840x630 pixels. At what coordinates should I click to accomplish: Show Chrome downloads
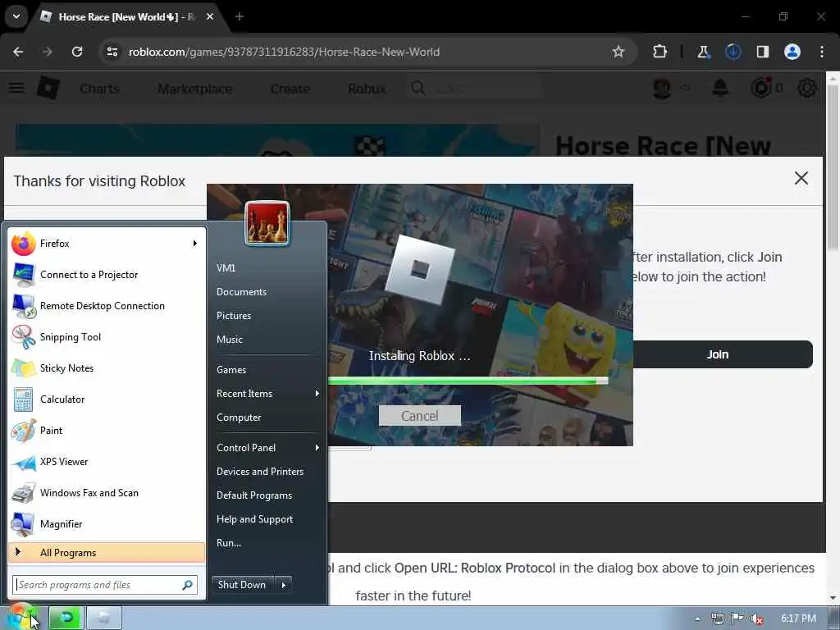point(733,52)
